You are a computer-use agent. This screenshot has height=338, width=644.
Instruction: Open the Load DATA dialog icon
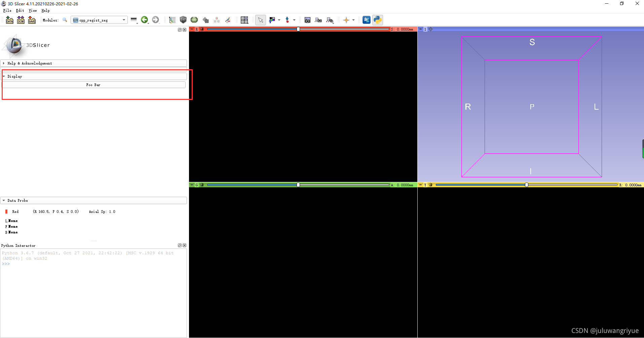[9, 20]
